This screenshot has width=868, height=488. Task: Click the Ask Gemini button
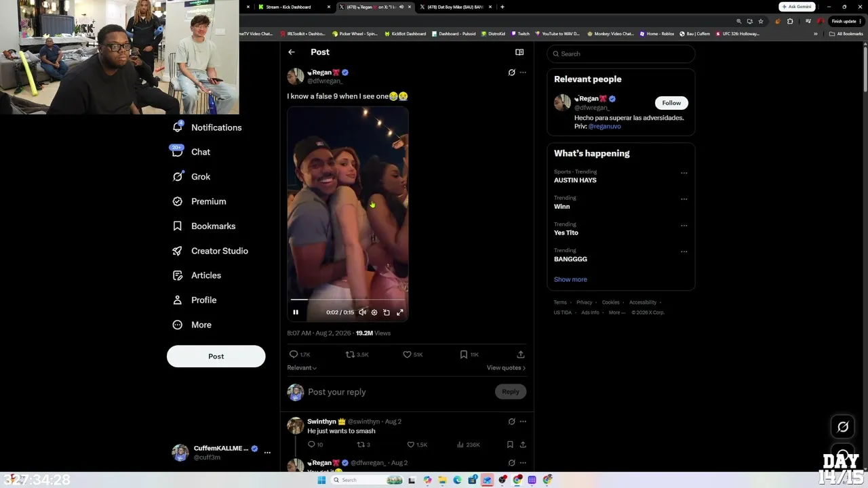tap(797, 7)
